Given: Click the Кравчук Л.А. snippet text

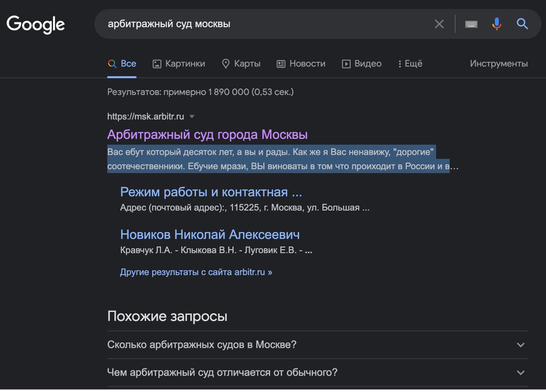Looking at the screenshot, I should (216, 251).
